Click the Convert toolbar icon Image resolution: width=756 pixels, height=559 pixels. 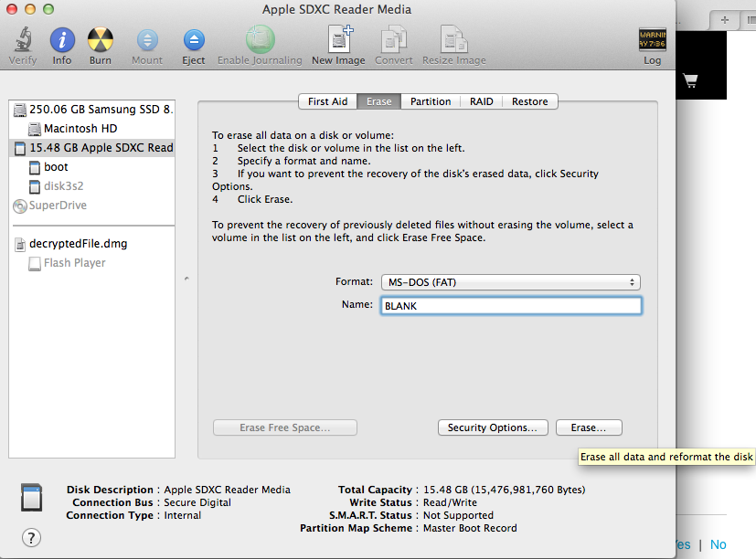point(393,39)
